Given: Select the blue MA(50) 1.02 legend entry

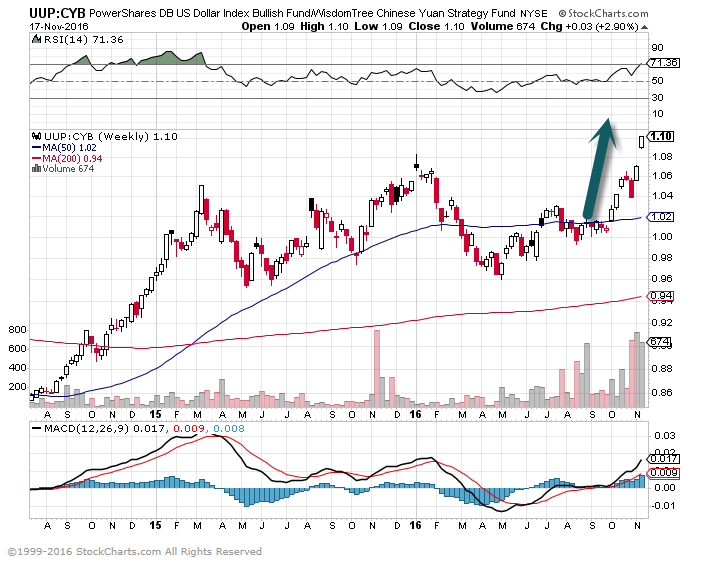Looking at the screenshot, I should [64, 148].
